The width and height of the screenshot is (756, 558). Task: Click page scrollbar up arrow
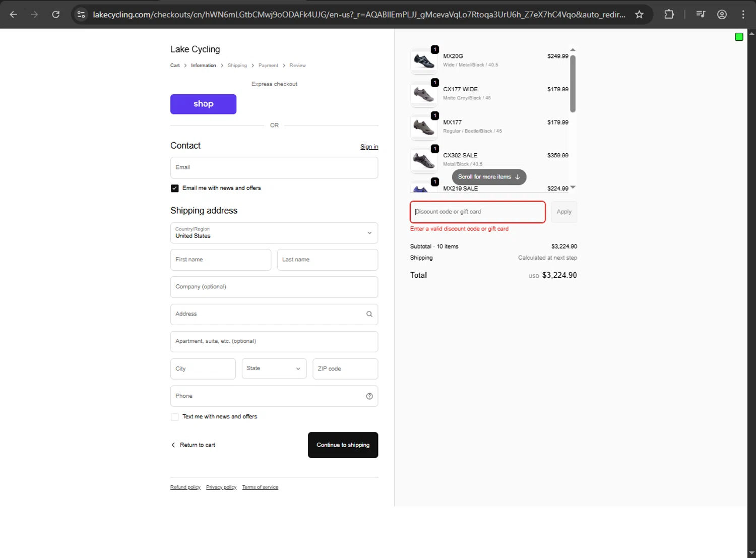tap(751, 34)
